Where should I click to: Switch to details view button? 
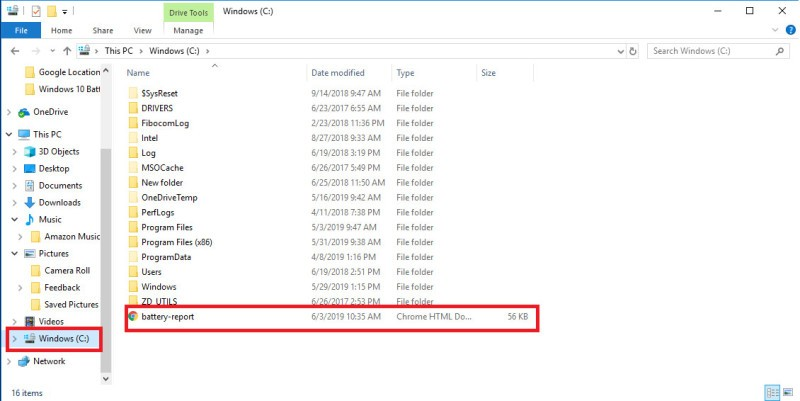(772, 392)
